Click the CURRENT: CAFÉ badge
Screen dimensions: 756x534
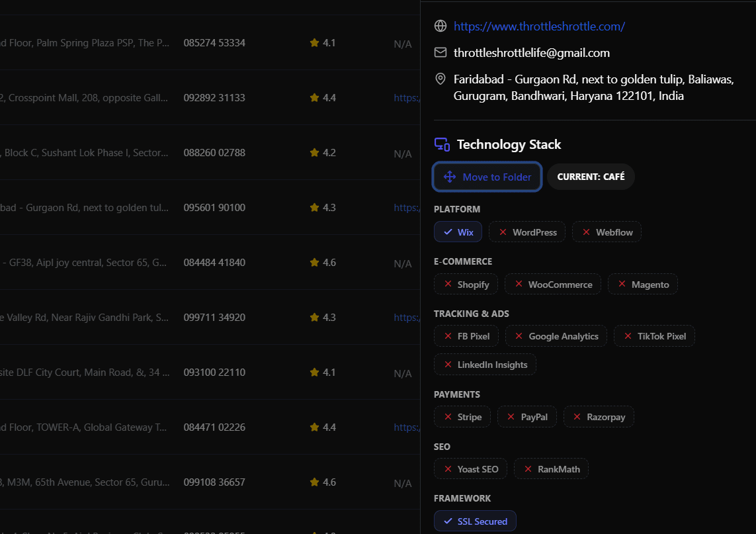591,177
